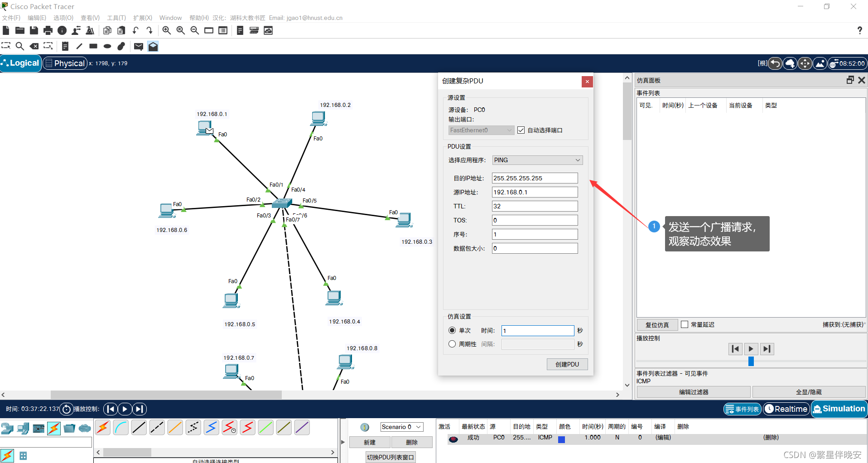Click the Open file folder icon
Screen dimensions: 868x463
[20, 30]
